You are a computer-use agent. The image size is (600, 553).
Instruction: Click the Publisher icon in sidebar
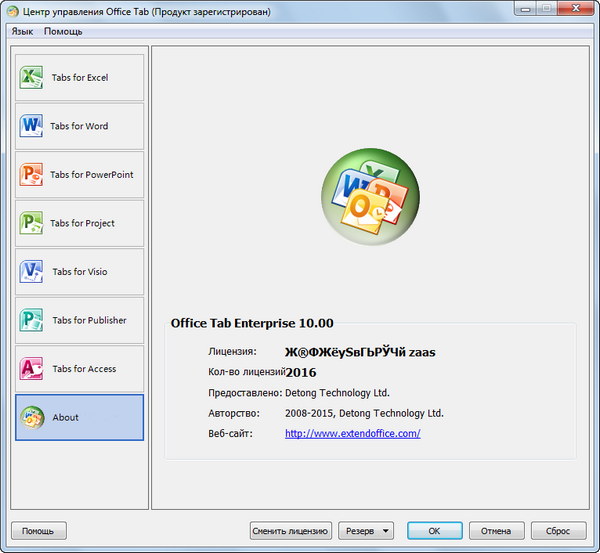click(31, 321)
